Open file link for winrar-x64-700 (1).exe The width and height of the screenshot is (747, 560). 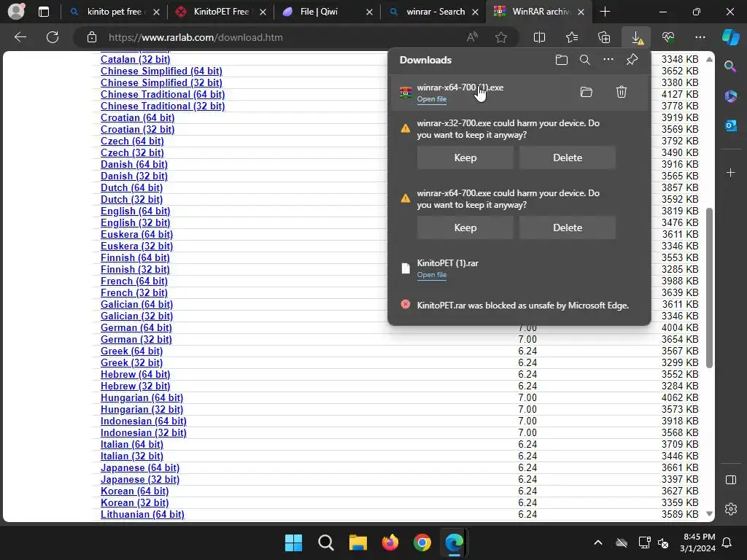click(x=432, y=99)
